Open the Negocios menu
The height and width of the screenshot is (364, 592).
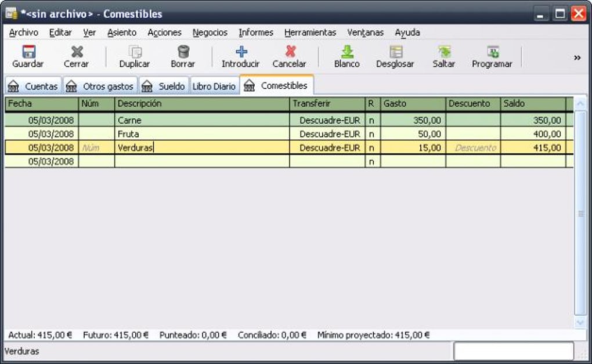coord(210,33)
